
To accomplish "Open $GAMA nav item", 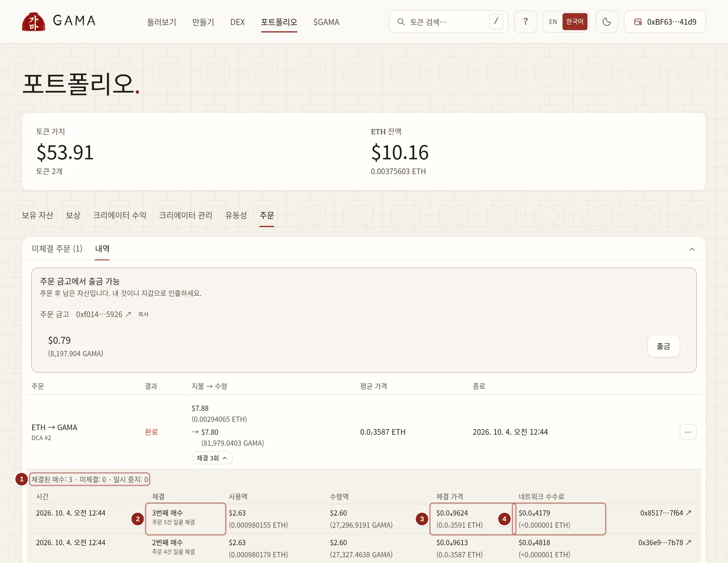I will click(326, 22).
